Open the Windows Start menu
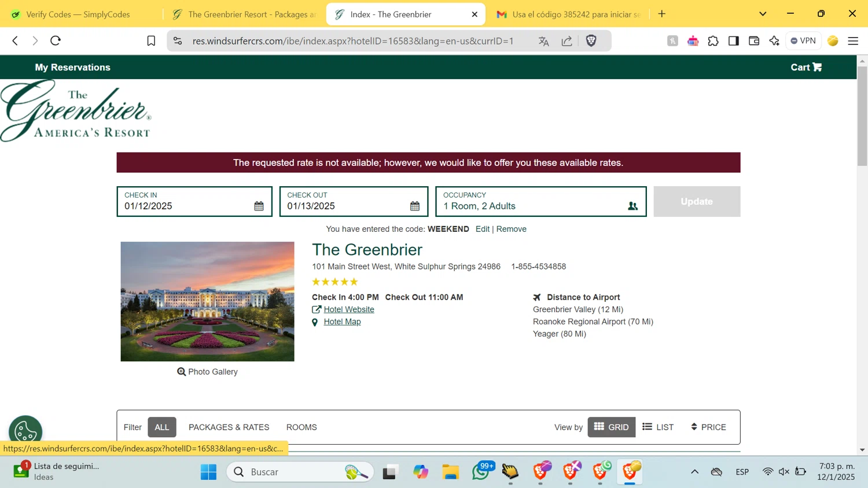The height and width of the screenshot is (488, 868). [208, 472]
